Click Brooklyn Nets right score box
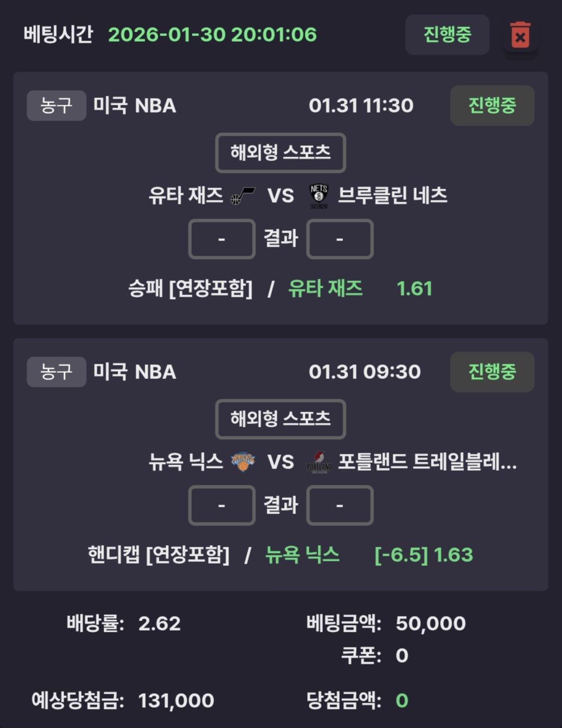The height and width of the screenshot is (728, 562). (x=339, y=239)
